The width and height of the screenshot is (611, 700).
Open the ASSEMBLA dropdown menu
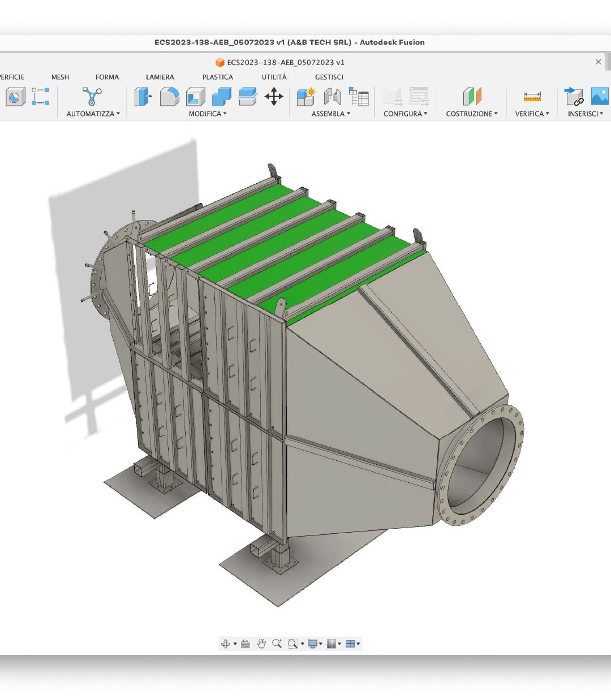[x=331, y=114]
